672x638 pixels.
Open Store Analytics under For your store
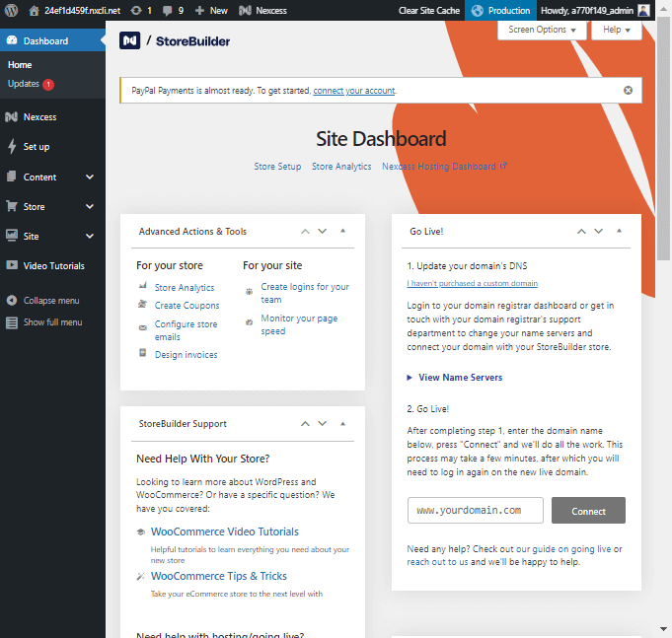[185, 287]
